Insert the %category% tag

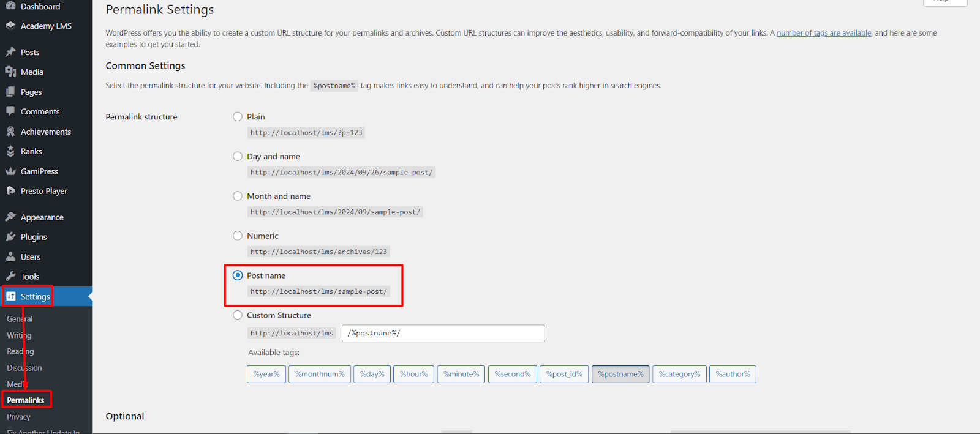click(x=680, y=374)
